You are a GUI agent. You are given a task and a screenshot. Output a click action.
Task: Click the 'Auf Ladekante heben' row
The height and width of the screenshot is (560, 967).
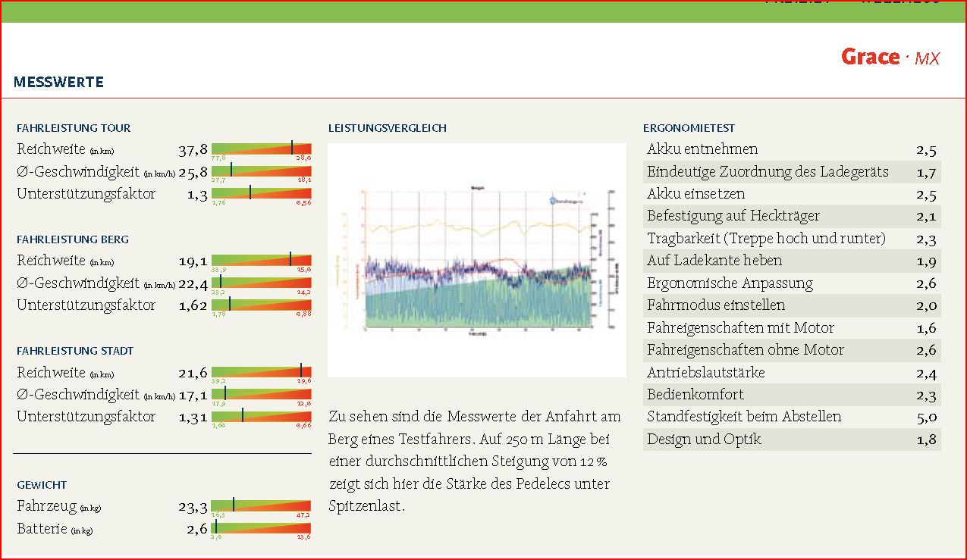[x=792, y=261]
